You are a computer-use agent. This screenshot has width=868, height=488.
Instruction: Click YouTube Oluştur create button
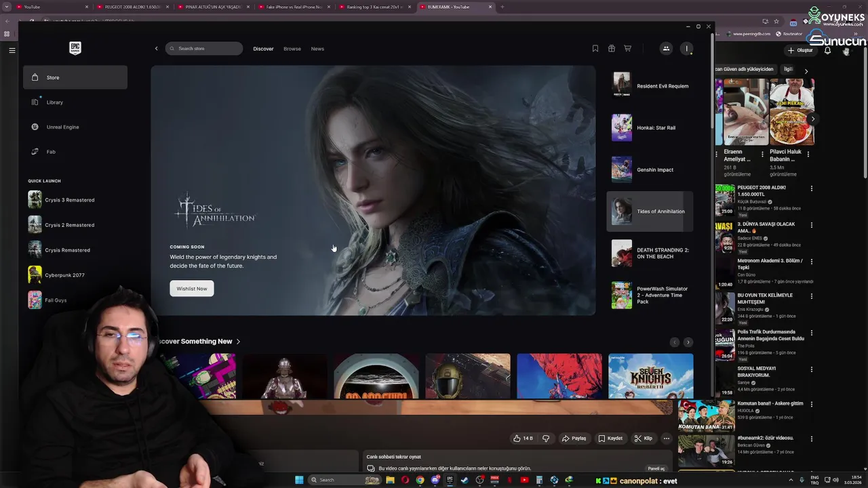(x=800, y=50)
